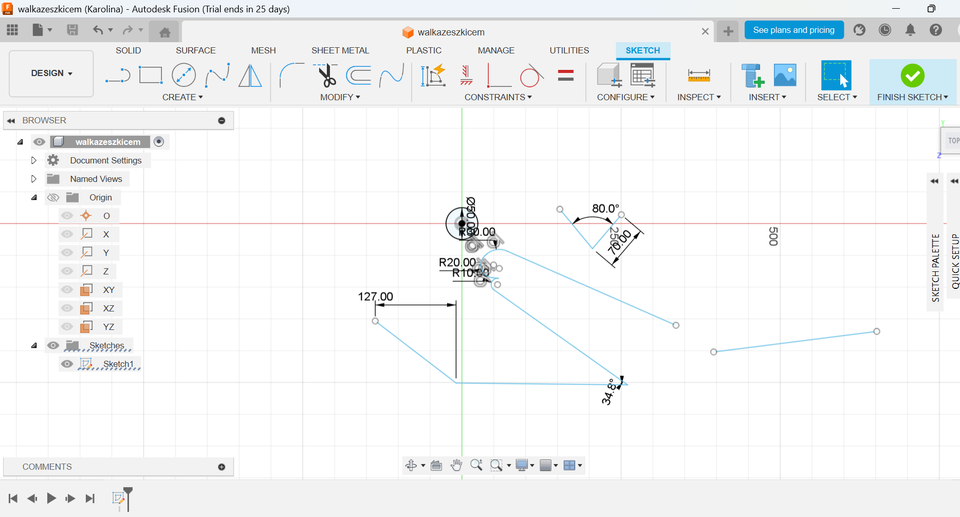Open the Help question mark menu

(936, 30)
